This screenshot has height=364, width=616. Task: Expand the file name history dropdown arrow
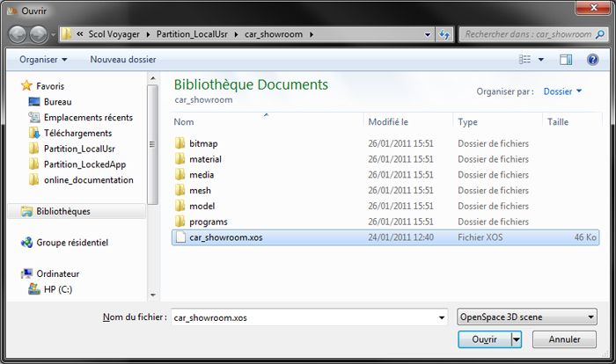pos(441,317)
